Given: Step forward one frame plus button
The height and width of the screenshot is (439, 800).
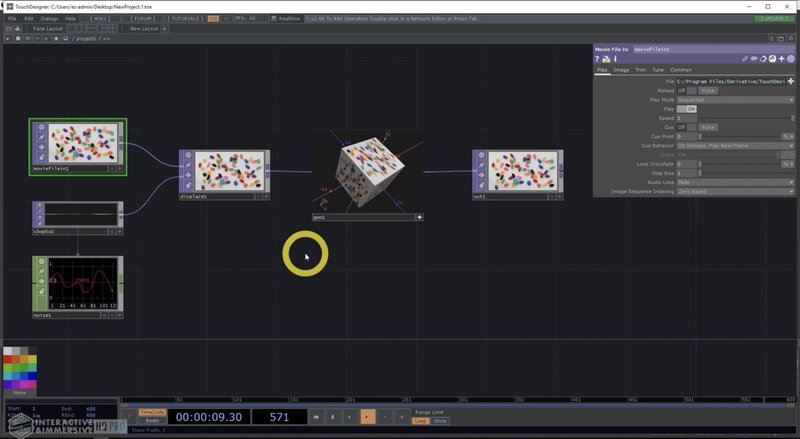Looking at the screenshot, I should click(402, 417).
